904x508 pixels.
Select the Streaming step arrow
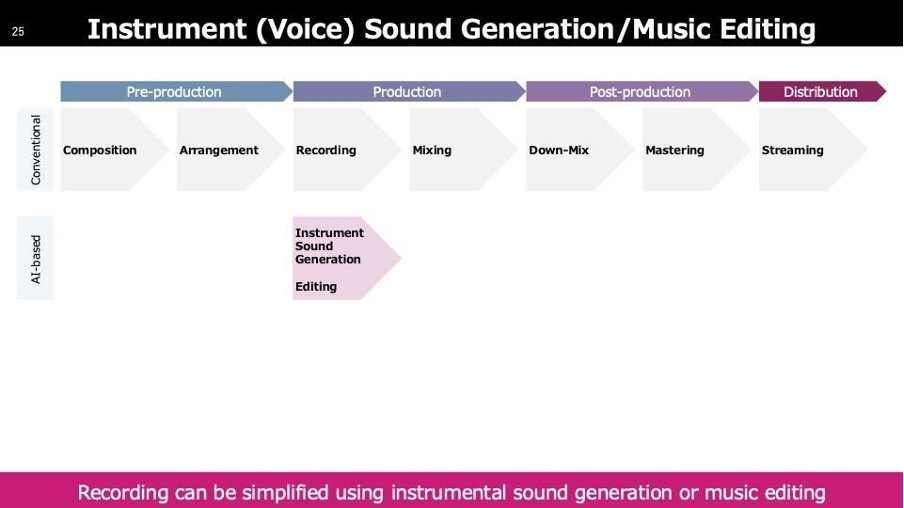pyautogui.click(x=813, y=150)
